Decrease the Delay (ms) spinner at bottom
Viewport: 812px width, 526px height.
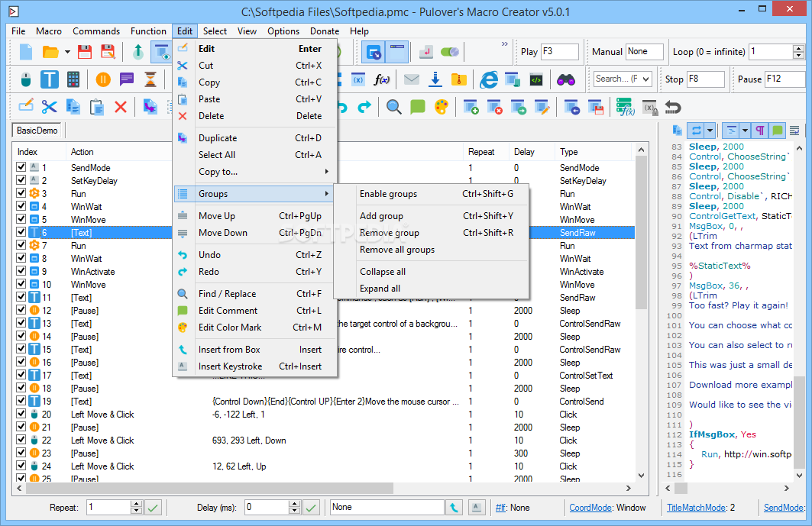point(294,511)
